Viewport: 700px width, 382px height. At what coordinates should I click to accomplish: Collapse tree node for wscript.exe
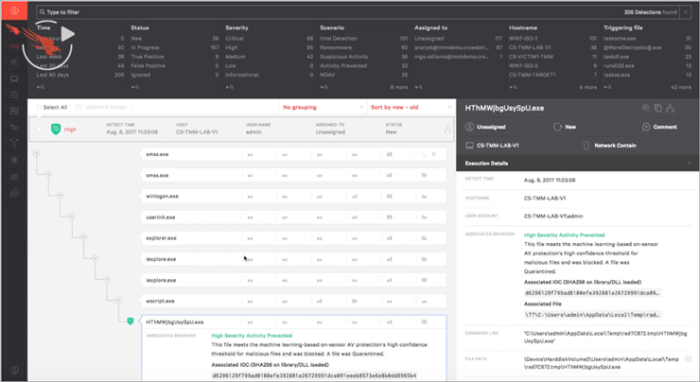[x=118, y=300]
